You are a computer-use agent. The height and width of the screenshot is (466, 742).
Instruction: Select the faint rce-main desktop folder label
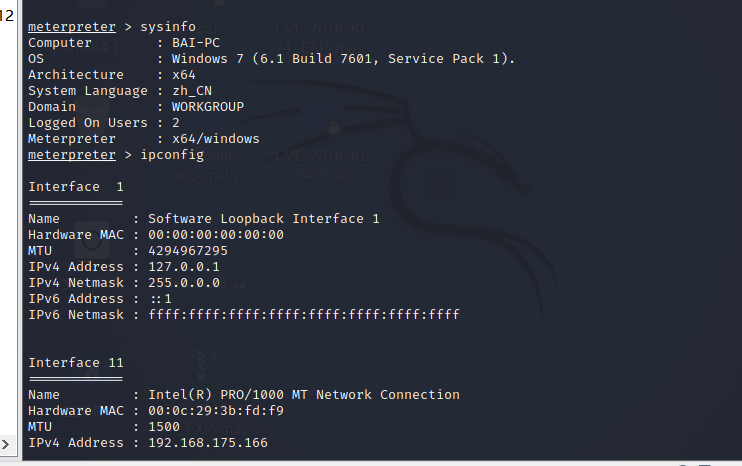203,173
